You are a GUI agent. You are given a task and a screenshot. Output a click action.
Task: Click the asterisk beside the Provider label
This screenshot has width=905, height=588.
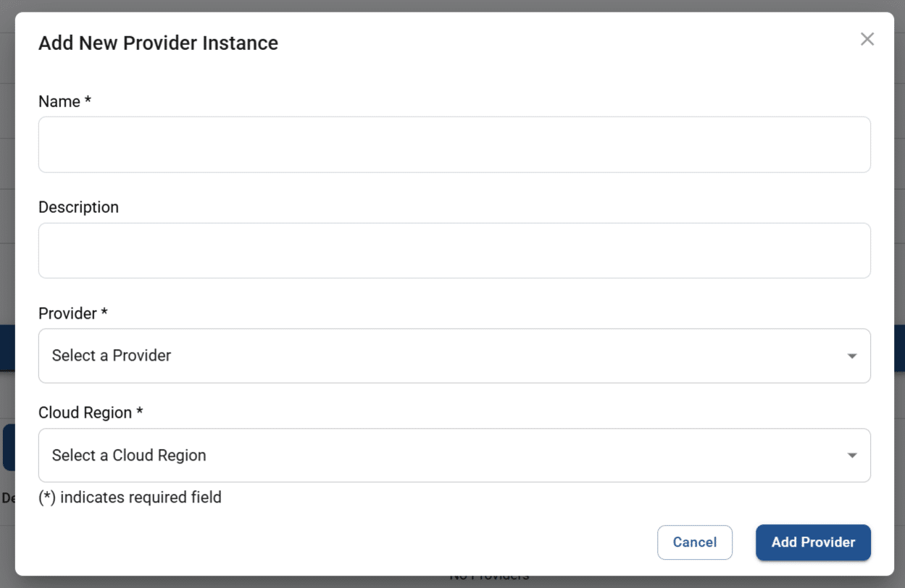[x=104, y=313]
